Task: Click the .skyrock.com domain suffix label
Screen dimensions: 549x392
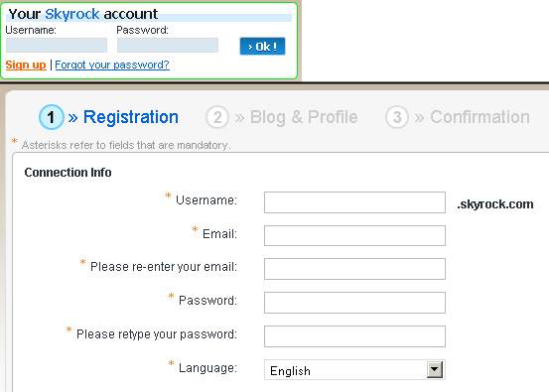Action: (x=495, y=204)
